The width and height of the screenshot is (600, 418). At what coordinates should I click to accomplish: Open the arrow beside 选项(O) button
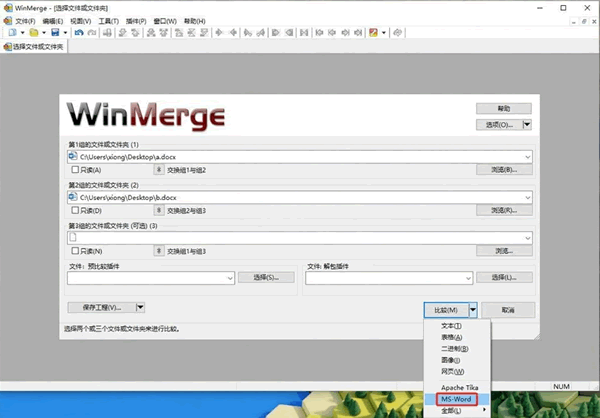tap(527, 124)
